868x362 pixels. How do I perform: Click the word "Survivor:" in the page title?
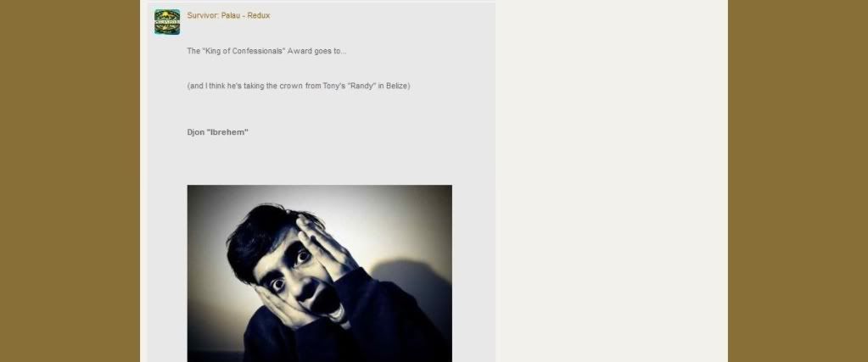[203, 15]
